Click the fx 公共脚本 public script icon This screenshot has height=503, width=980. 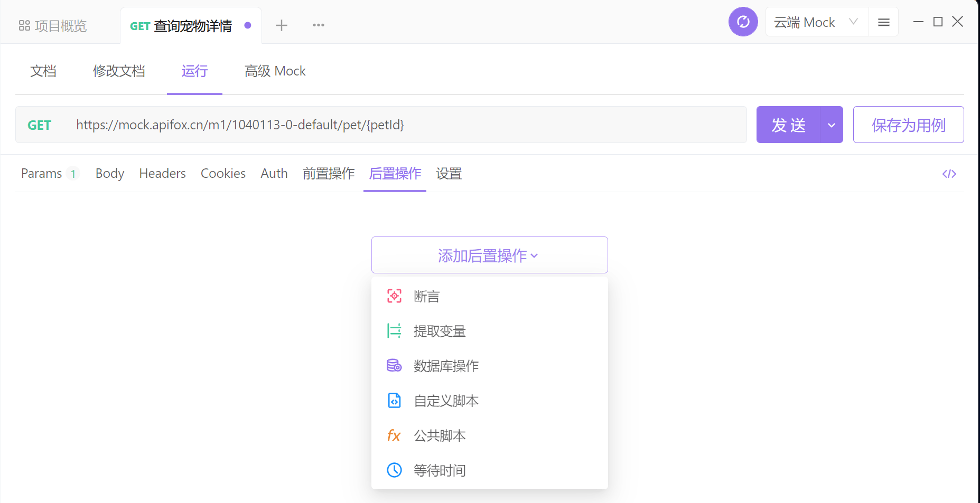pyautogui.click(x=394, y=435)
